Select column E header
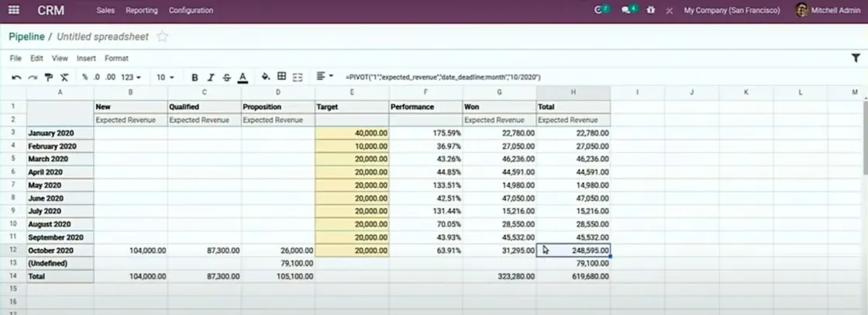Screen dimensions: 868x315 (x=352, y=92)
